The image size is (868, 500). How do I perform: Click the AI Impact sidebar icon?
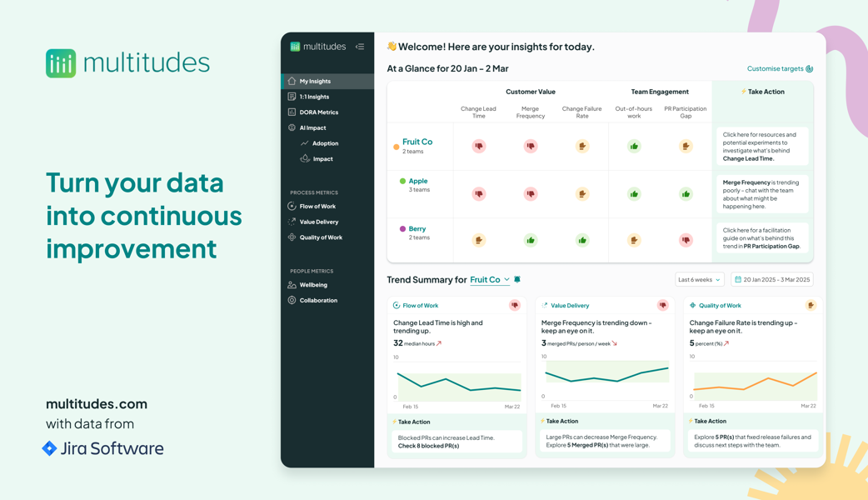[292, 127]
